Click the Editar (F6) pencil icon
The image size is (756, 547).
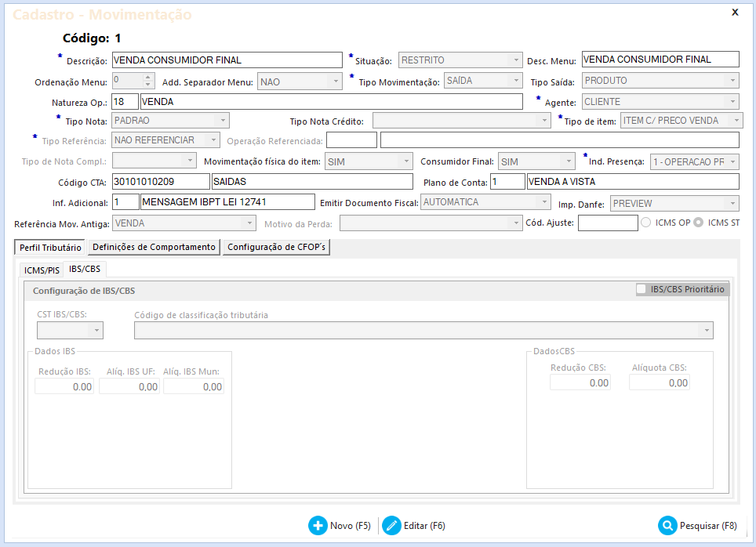pyautogui.click(x=391, y=526)
